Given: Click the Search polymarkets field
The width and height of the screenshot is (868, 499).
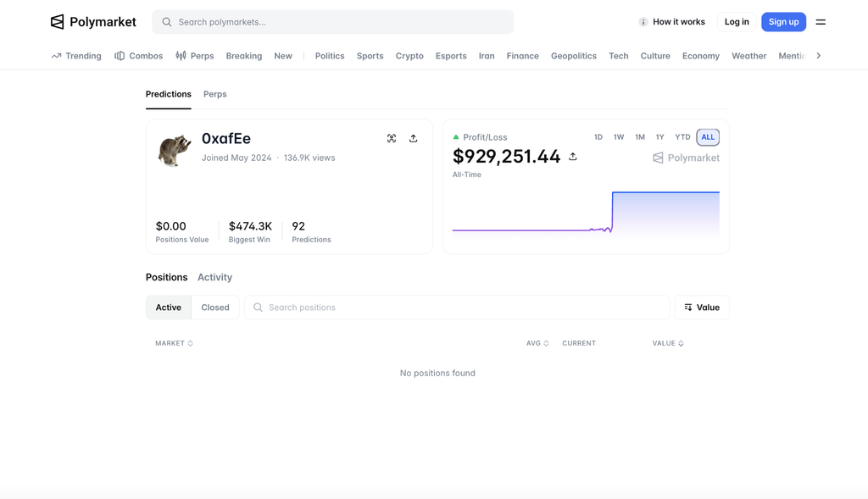Looking at the screenshot, I should click(332, 22).
